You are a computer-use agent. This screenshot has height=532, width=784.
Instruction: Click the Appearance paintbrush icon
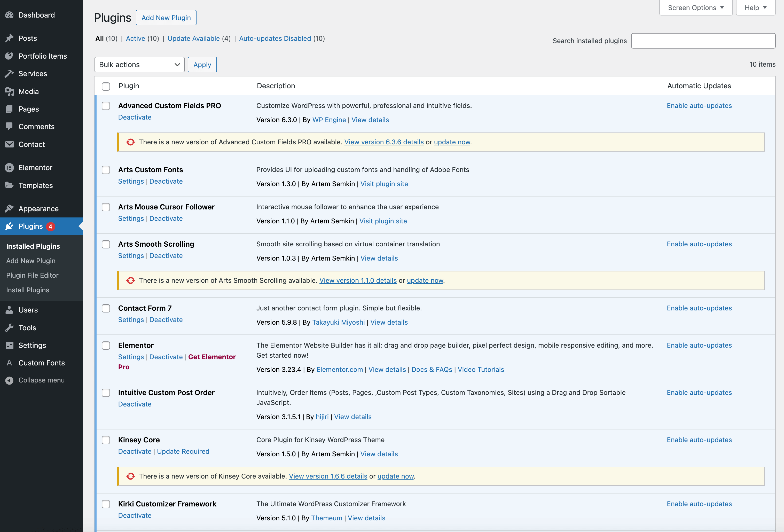[10, 208]
